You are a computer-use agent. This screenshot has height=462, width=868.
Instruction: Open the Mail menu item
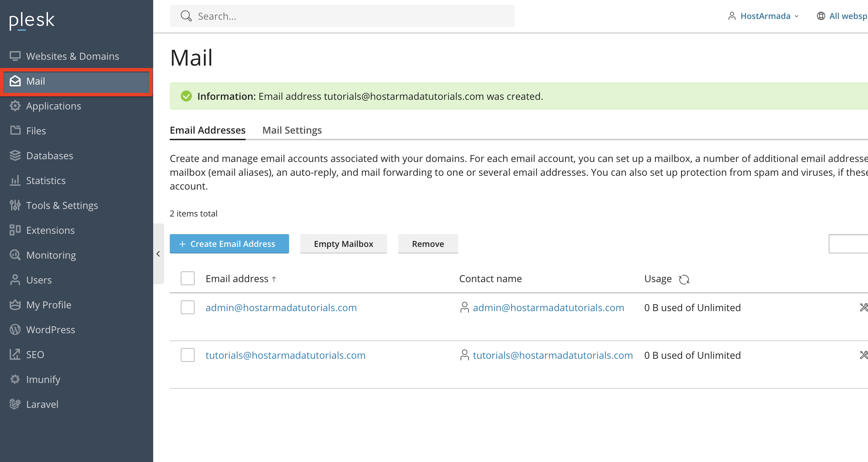tap(77, 81)
